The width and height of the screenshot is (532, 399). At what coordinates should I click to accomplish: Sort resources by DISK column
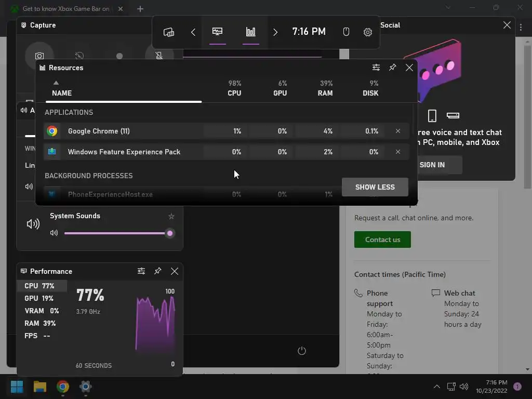coord(370,93)
